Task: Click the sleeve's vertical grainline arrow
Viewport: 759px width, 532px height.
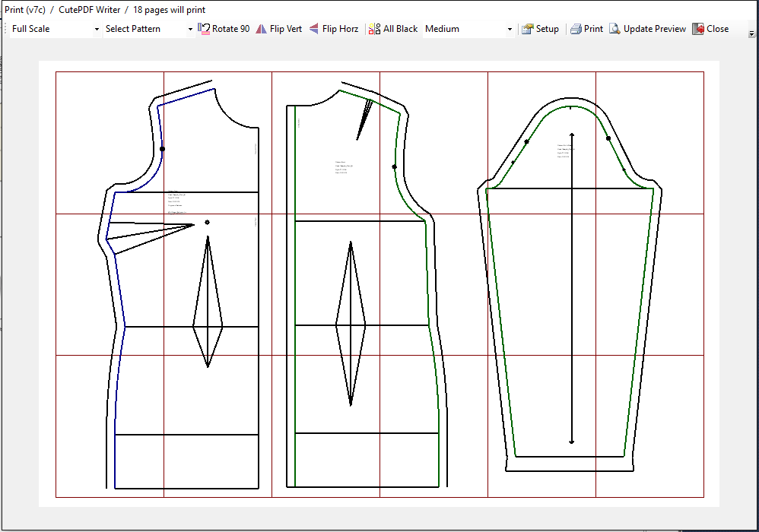Action: coord(572,289)
